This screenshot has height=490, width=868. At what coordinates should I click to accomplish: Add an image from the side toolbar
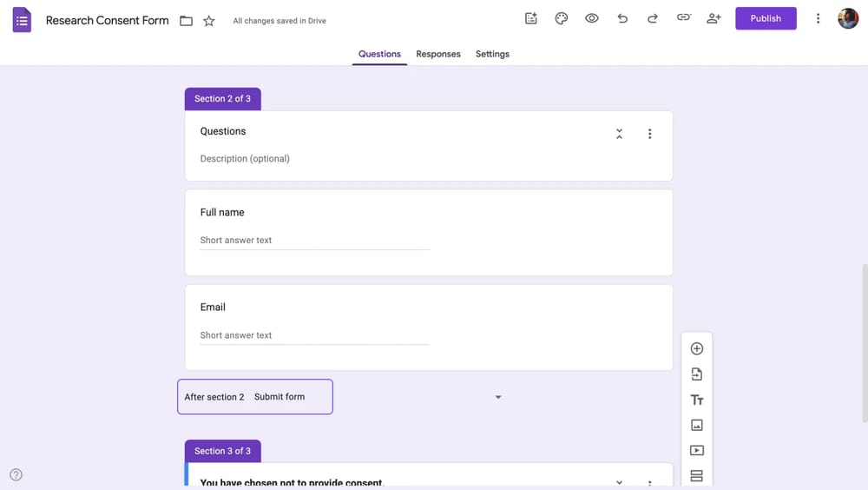click(x=696, y=425)
